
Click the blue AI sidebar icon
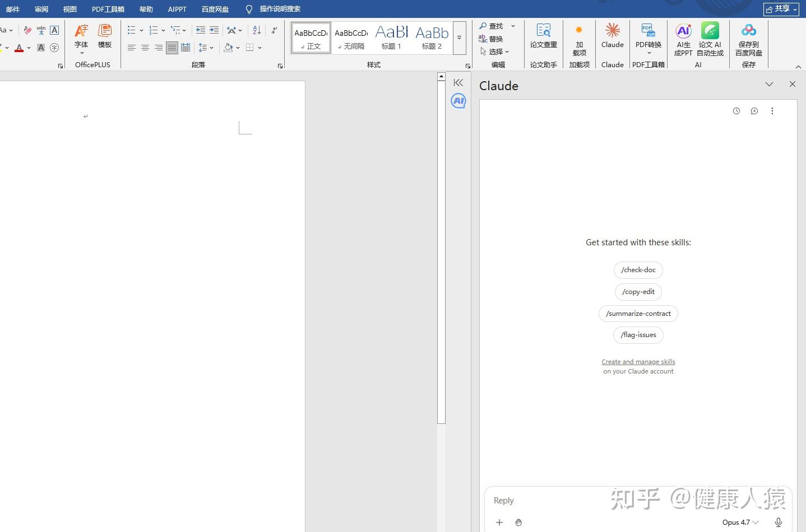(x=458, y=101)
